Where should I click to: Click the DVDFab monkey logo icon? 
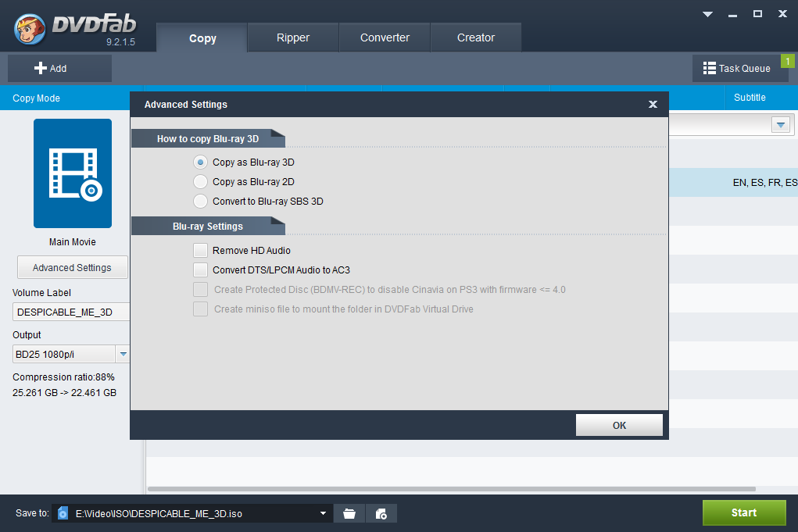point(30,28)
